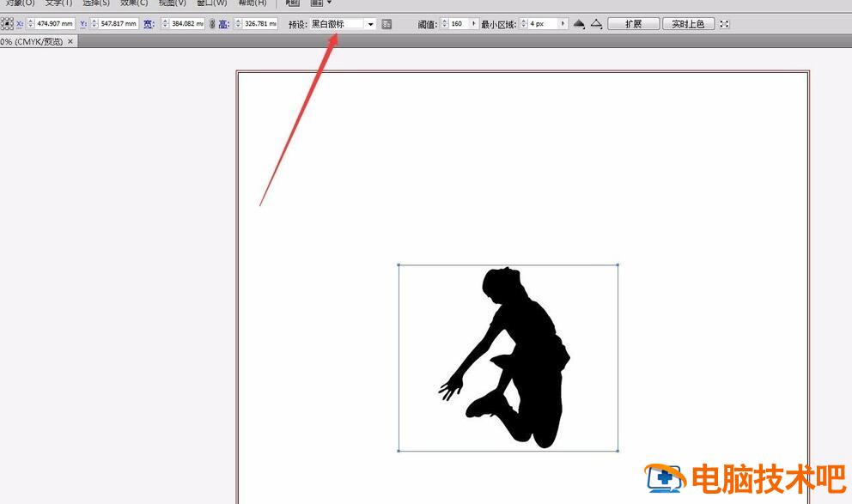This screenshot has height=504, width=852.
Task: Open the 预设 preset dropdown arrow
Action: coord(370,24)
